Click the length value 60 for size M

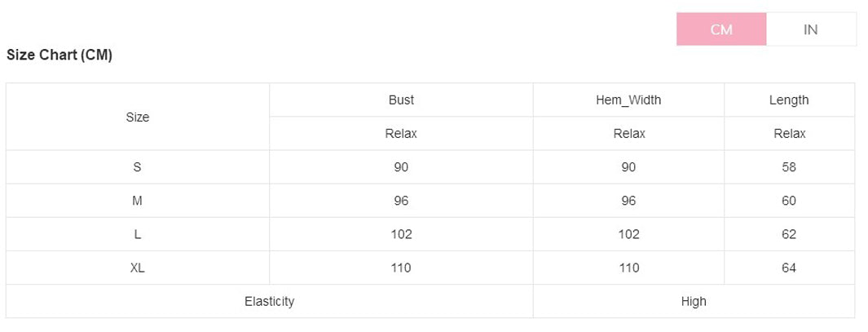(x=789, y=201)
